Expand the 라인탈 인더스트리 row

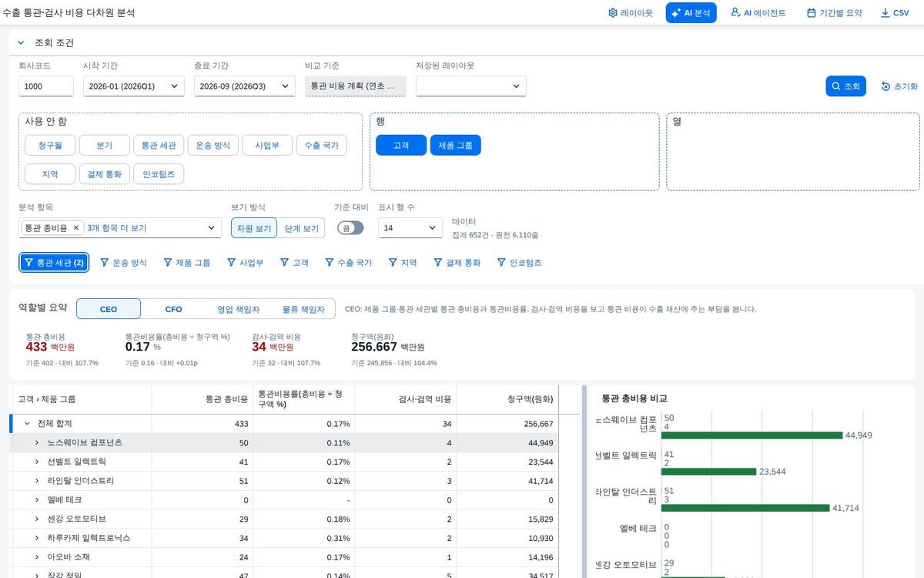coord(36,481)
